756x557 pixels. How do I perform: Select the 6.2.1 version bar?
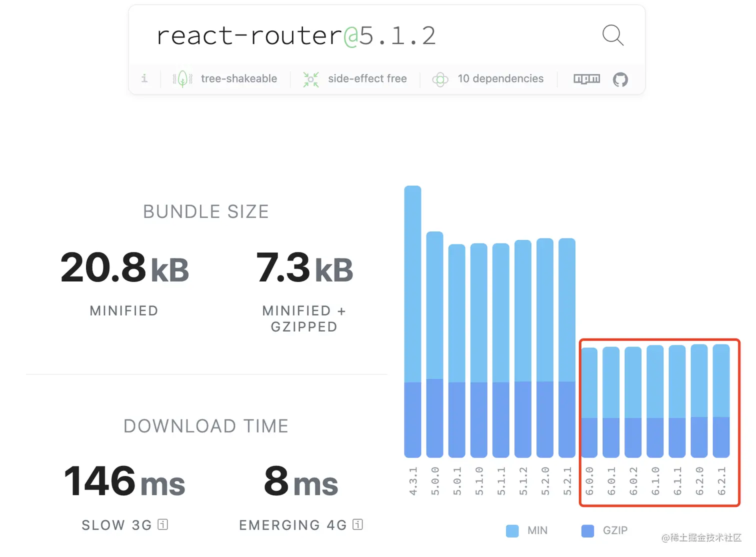tap(721, 401)
